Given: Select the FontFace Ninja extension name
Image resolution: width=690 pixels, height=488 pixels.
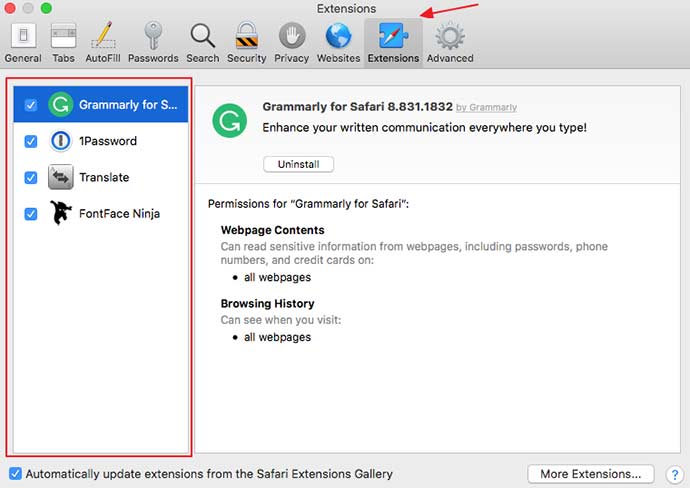Looking at the screenshot, I should (119, 214).
